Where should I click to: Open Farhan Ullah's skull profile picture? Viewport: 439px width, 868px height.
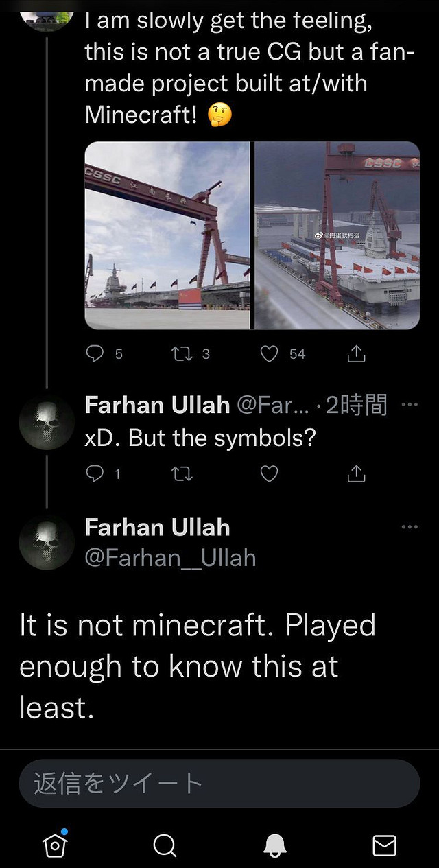click(46, 542)
